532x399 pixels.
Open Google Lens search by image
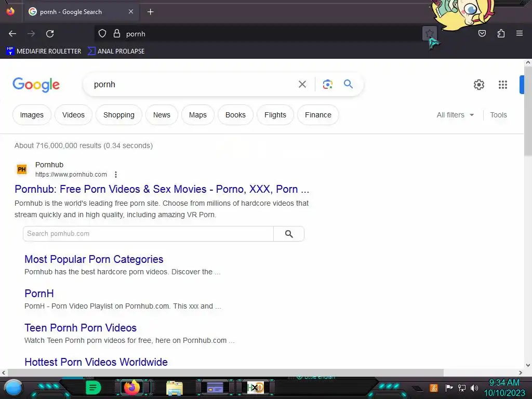coord(327,84)
